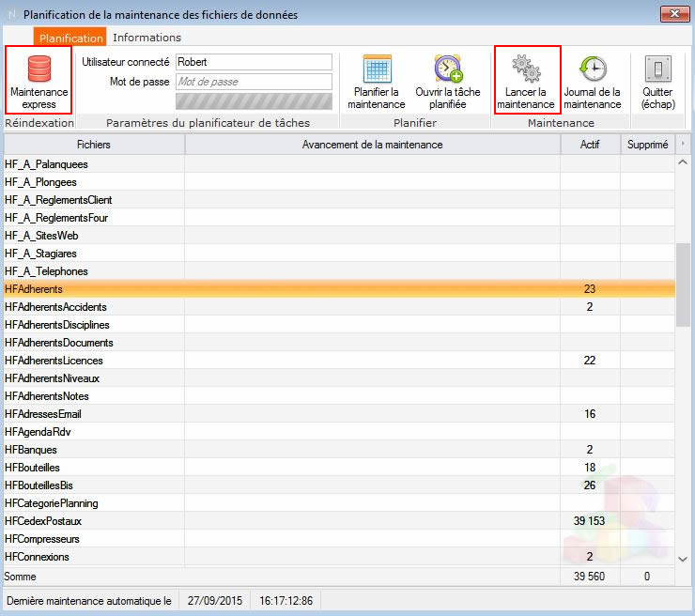This screenshot has height=616, width=695.
Task: Start Lancer la maintenance gears button
Action: pyautogui.click(x=528, y=80)
